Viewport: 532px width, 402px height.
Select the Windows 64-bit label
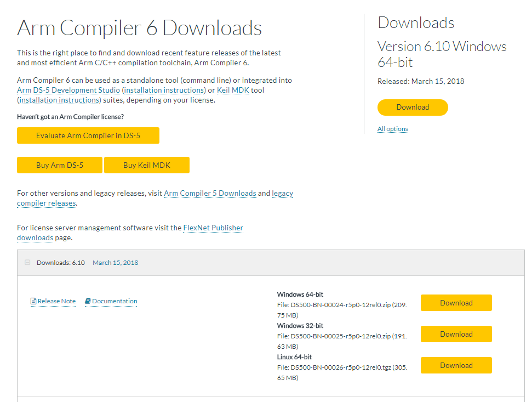300,295
